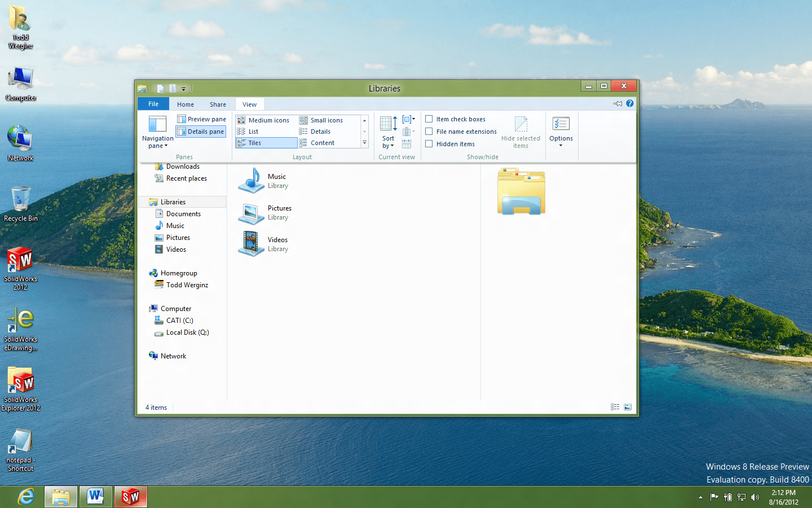Check the Hidden items box
Screen dimensions: 812x508
click(x=429, y=144)
